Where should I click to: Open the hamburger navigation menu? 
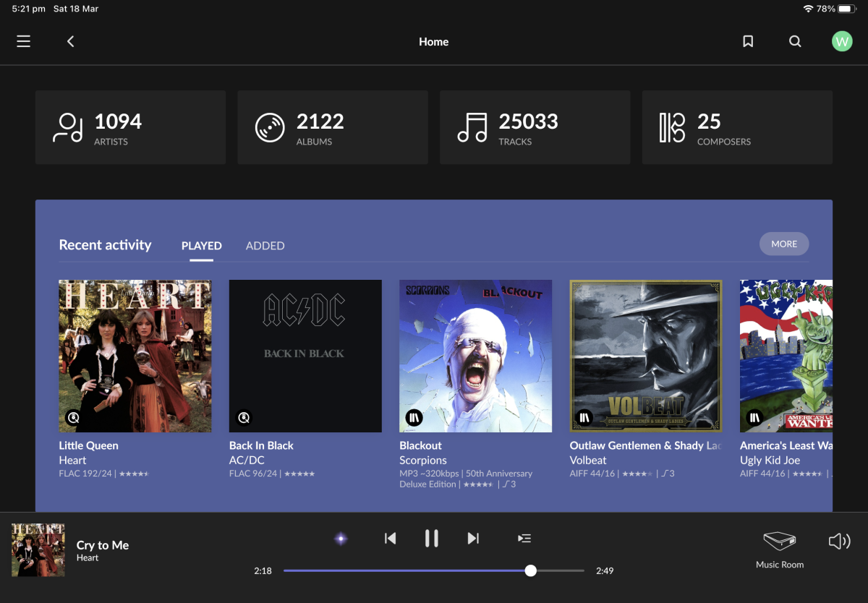click(x=24, y=41)
